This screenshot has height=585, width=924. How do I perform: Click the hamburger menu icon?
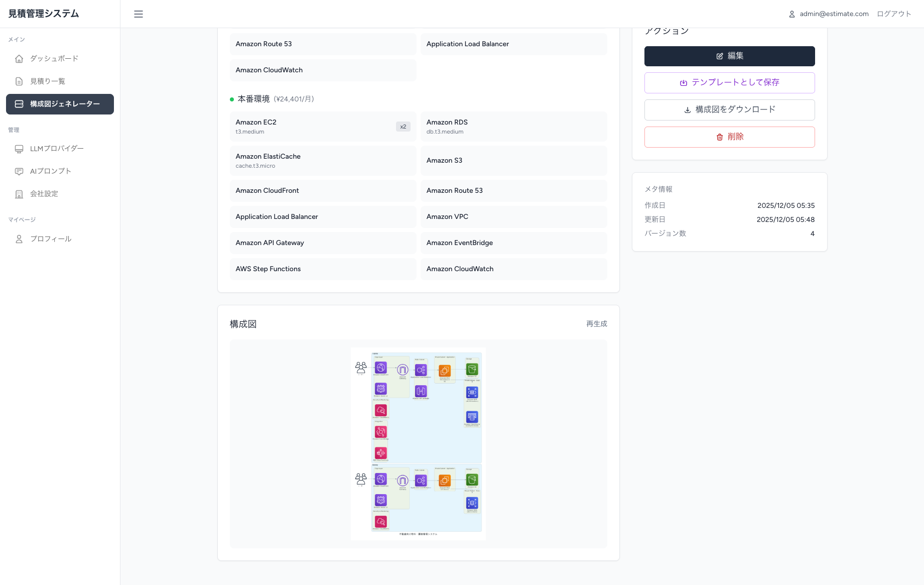[x=139, y=14]
